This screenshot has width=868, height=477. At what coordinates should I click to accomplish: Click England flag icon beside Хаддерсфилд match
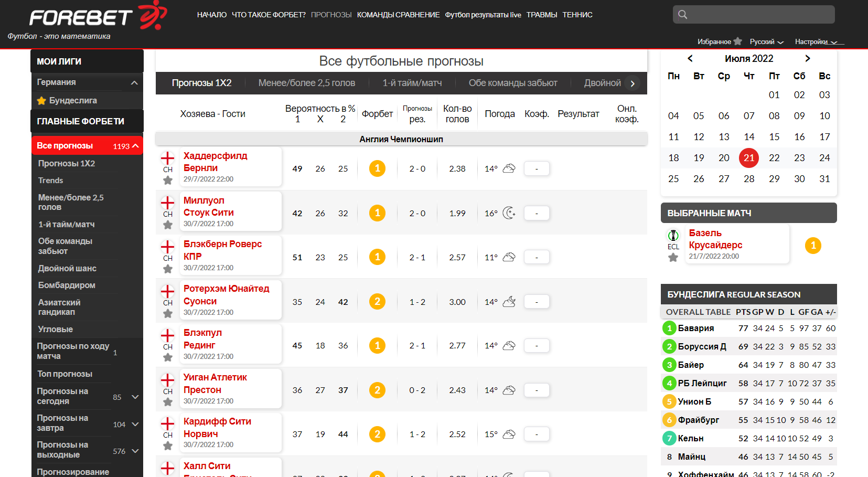point(167,158)
